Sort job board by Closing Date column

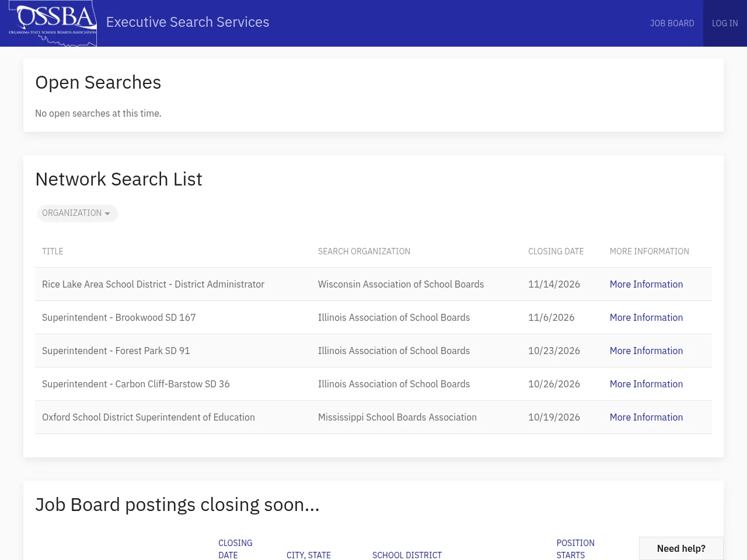point(235,549)
